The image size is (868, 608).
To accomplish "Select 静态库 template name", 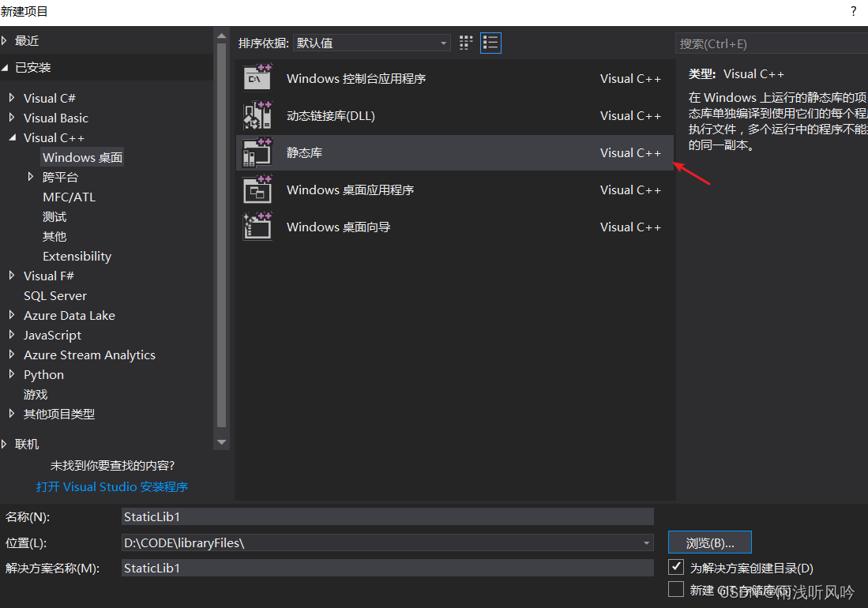I will (304, 152).
